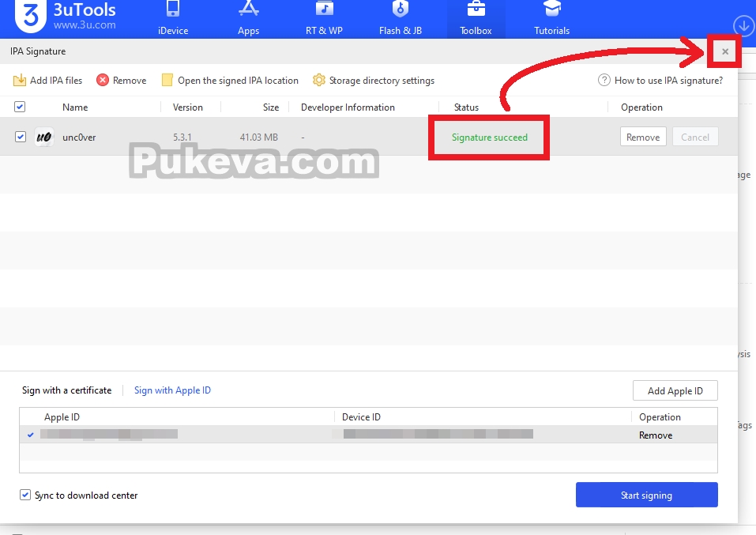Select the unc0ver name text
756x535 pixels.
(x=79, y=138)
